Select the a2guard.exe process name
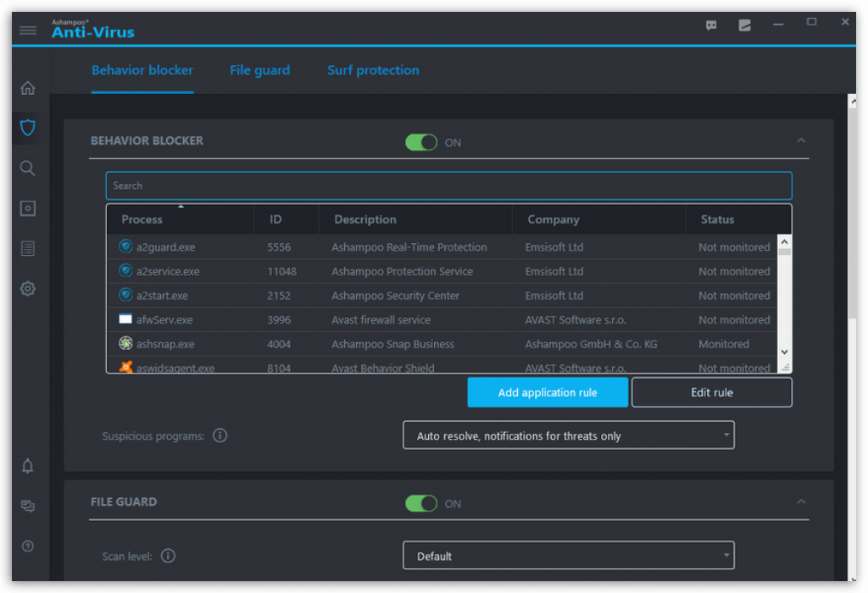Viewport: 868px width, 593px height. 165,247
